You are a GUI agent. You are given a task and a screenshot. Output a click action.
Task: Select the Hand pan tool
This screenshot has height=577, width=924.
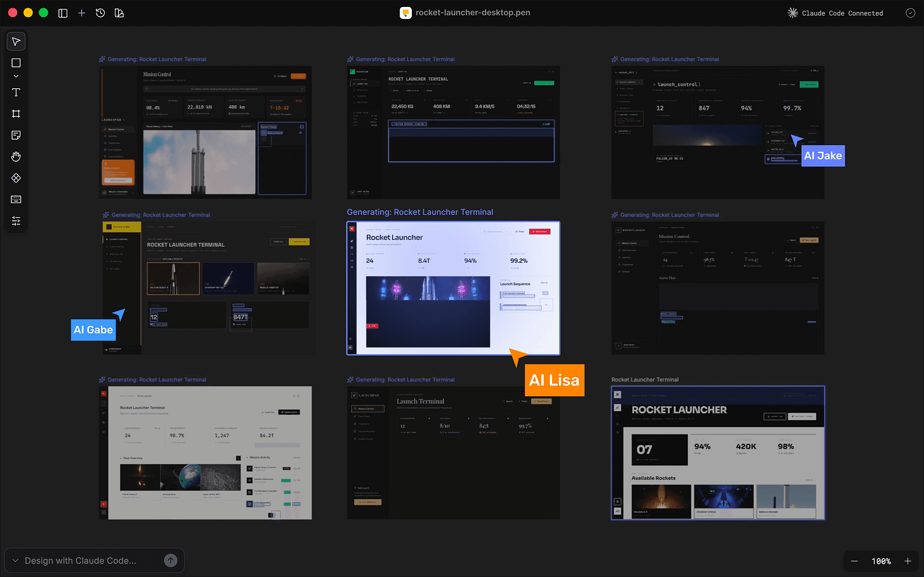(15, 156)
